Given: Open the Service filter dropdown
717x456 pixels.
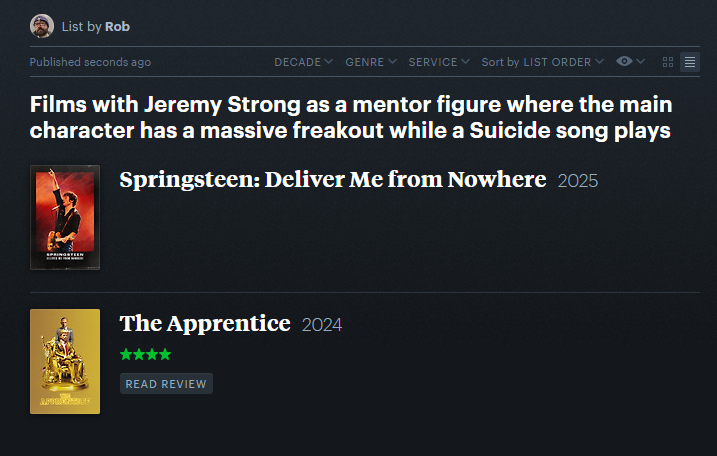Looking at the screenshot, I should pyautogui.click(x=439, y=62).
